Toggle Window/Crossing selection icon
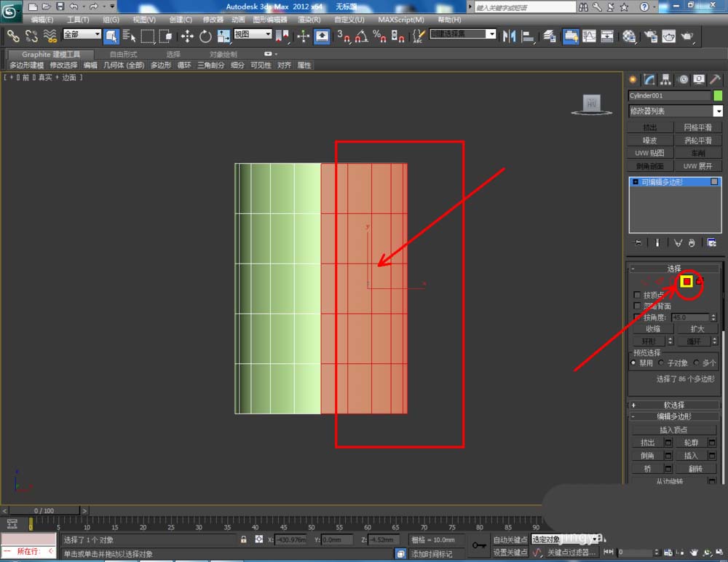This screenshot has width=728, height=562. click(165, 36)
